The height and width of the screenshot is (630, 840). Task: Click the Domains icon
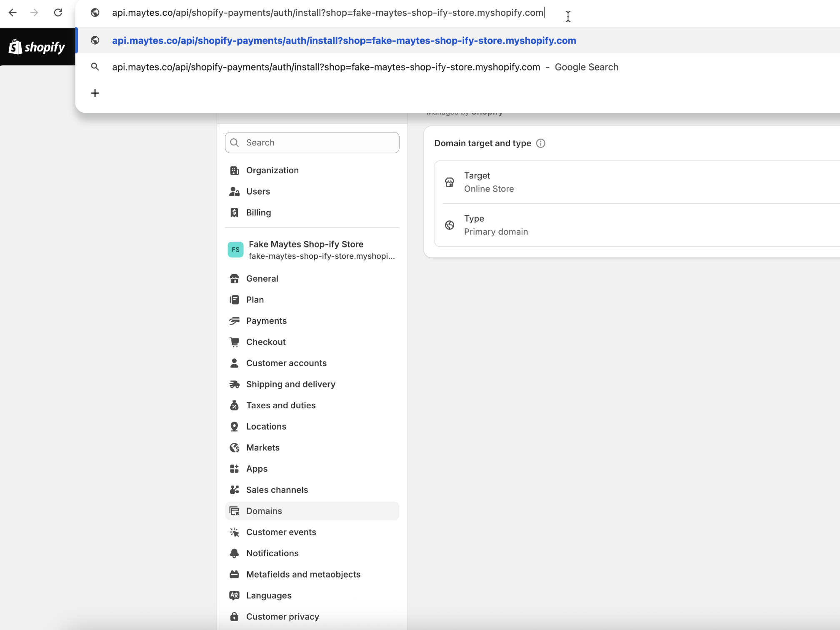[235, 511]
